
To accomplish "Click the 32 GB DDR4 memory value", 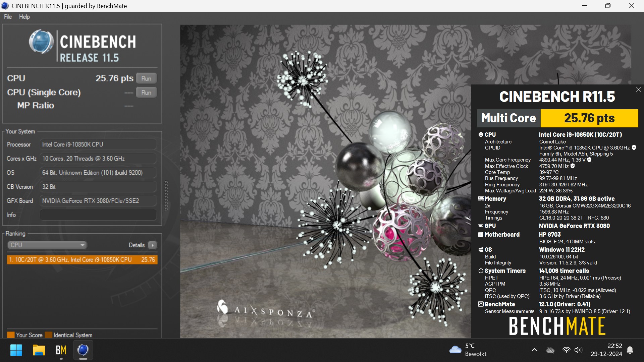I will 577,198.
